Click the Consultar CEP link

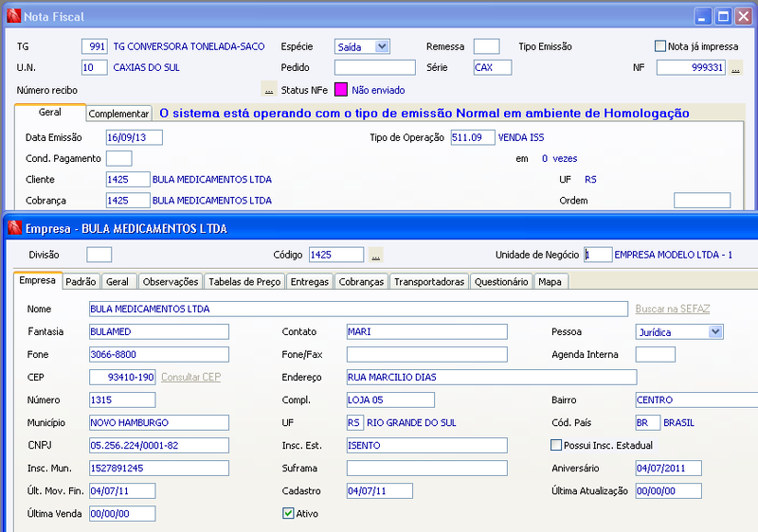[191, 377]
